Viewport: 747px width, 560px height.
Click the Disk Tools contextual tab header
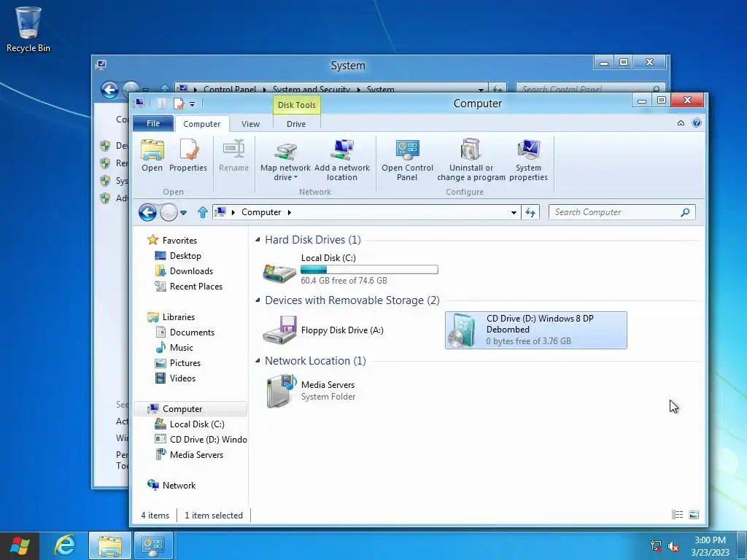[297, 105]
